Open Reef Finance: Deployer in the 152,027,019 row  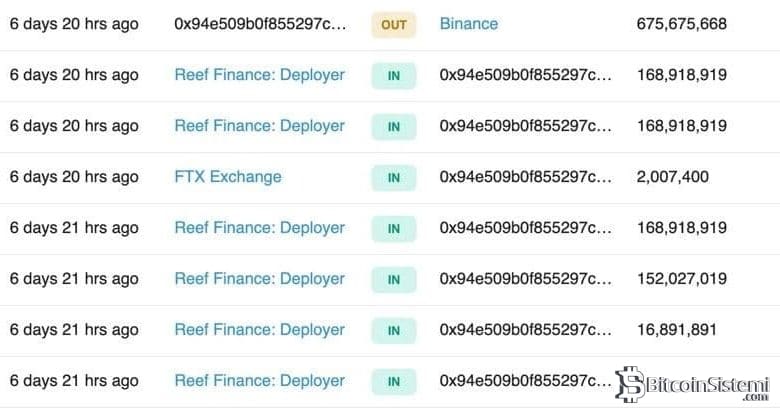point(259,279)
